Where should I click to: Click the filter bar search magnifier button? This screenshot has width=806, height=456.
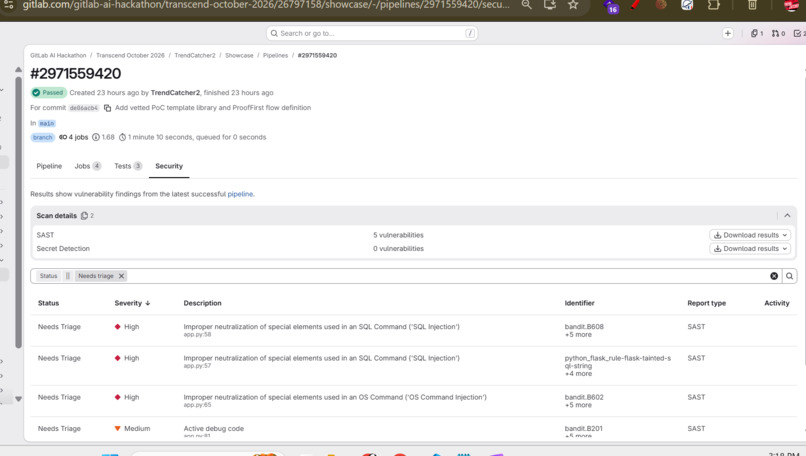[x=790, y=276]
